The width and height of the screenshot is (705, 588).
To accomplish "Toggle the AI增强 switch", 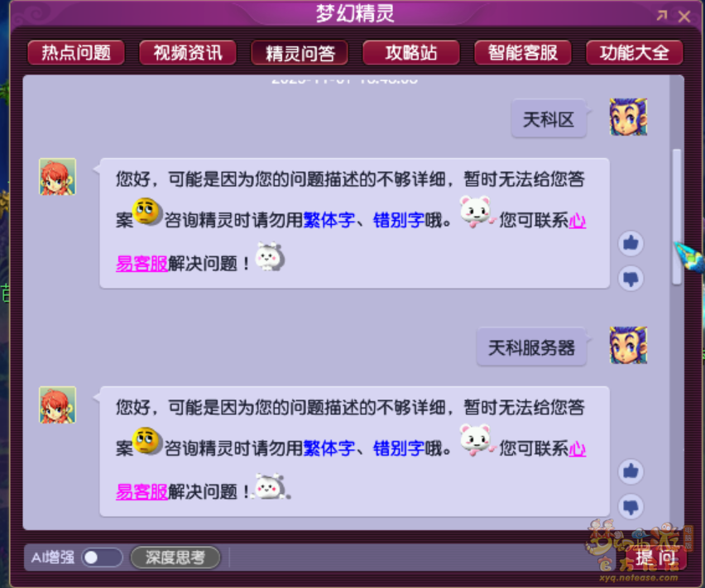I will coord(102,557).
